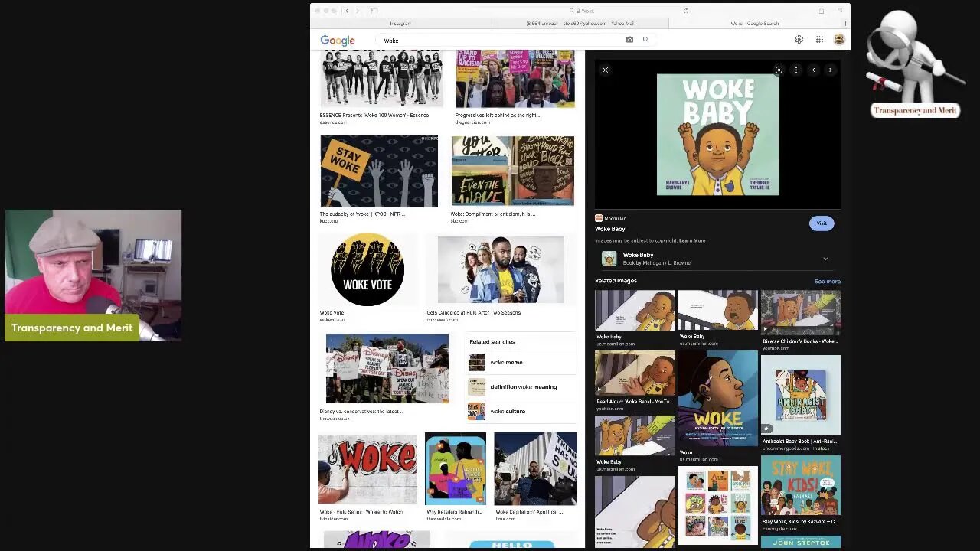Open Google settings gear
This screenshot has height=551, width=980.
click(799, 40)
